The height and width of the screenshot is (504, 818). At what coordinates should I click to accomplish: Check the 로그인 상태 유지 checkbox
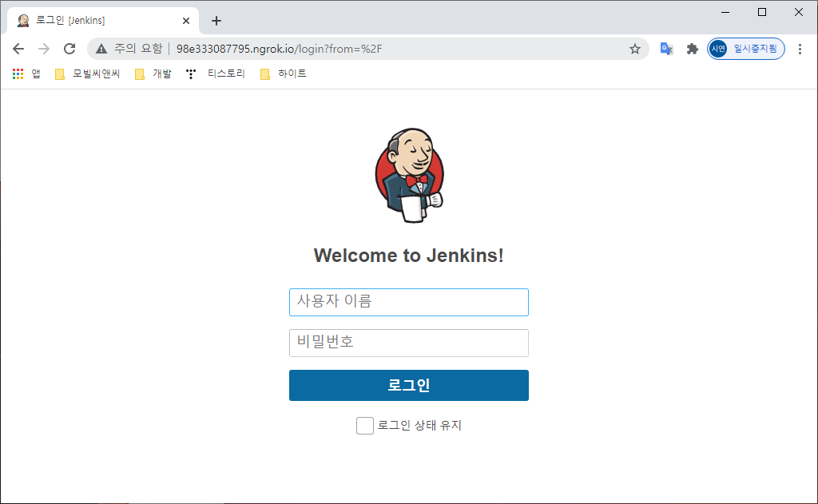pos(364,426)
